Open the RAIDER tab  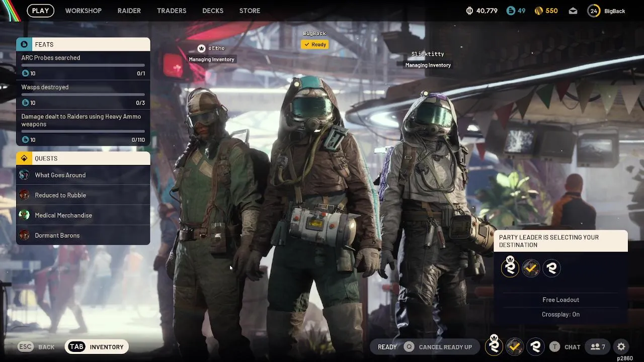[129, 11]
